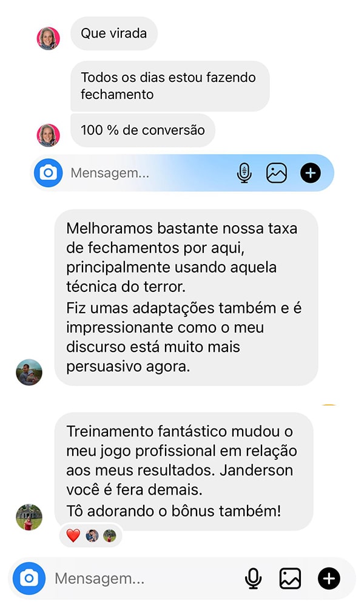Select the "técnica do terror" message bubble
Image resolution: width=364 pixels, height=607 pixels.
[x=186, y=297]
